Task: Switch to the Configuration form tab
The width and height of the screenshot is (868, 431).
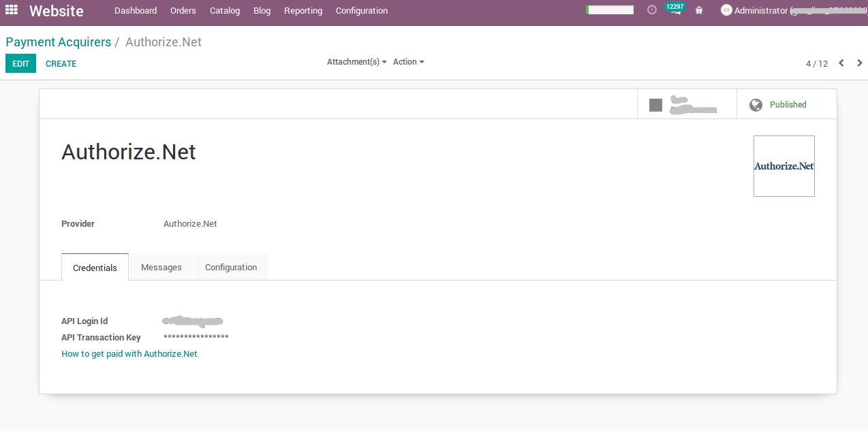Action: coord(231,267)
